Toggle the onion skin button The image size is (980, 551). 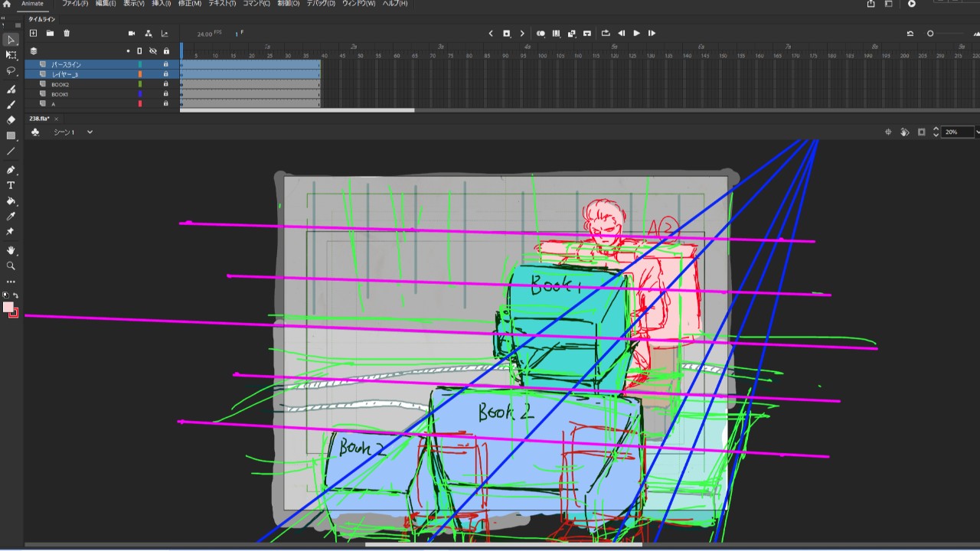click(541, 34)
